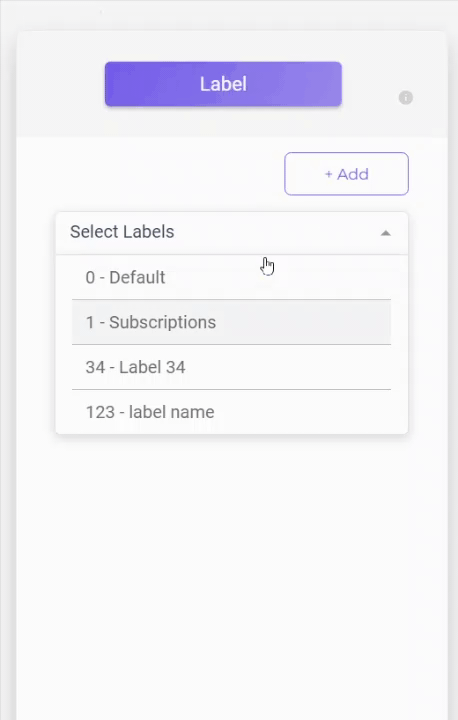Collapse the Select Labels list via arrow
The image size is (458, 720).
click(385, 233)
